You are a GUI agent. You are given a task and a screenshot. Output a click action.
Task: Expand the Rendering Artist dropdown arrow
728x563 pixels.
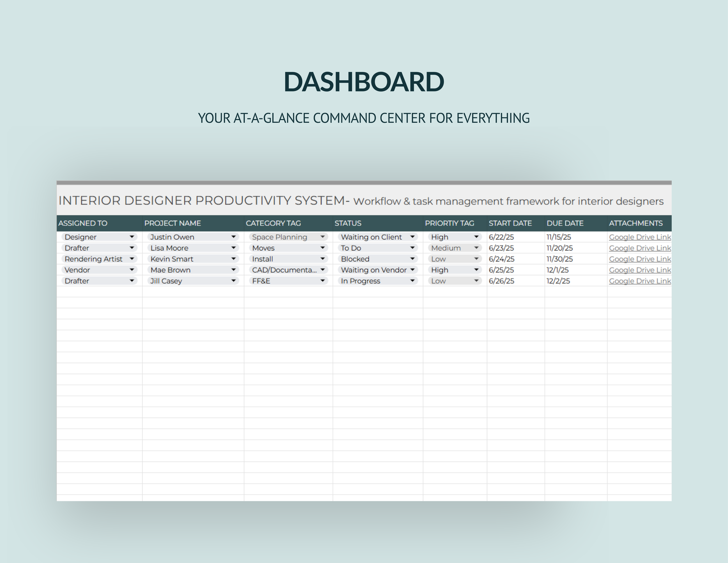pyautogui.click(x=132, y=259)
